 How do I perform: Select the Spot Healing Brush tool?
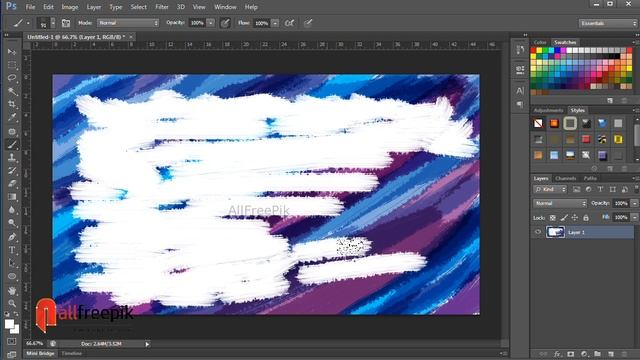(x=12, y=131)
